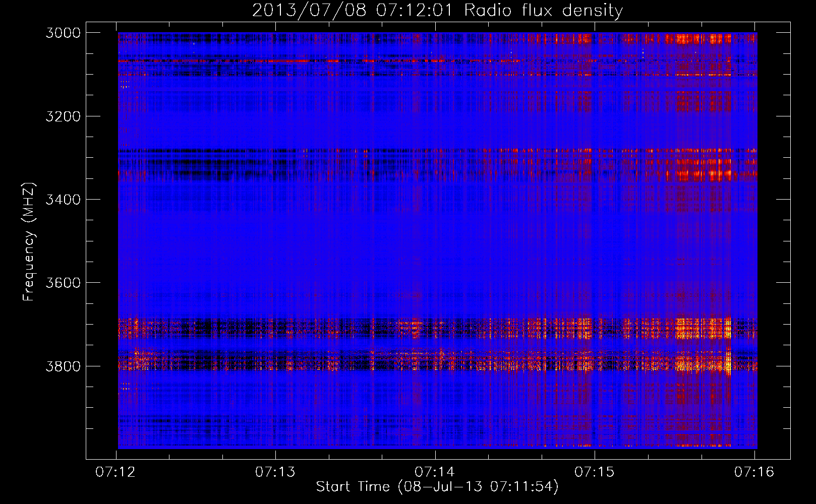Image resolution: width=816 pixels, height=504 pixels.
Task: Click the 'Start Time (08-Jul-13 07:11:54)' label
Action: click(437, 487)
